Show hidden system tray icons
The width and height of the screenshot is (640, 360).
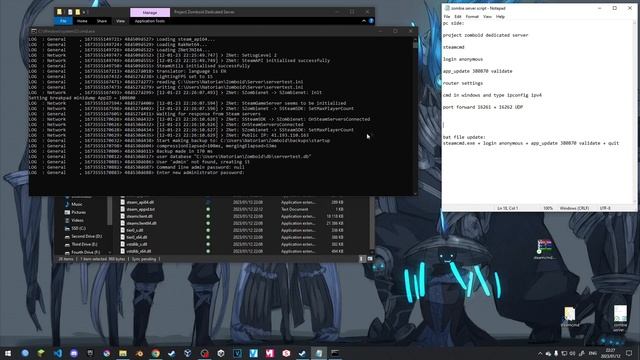[540, 353]
